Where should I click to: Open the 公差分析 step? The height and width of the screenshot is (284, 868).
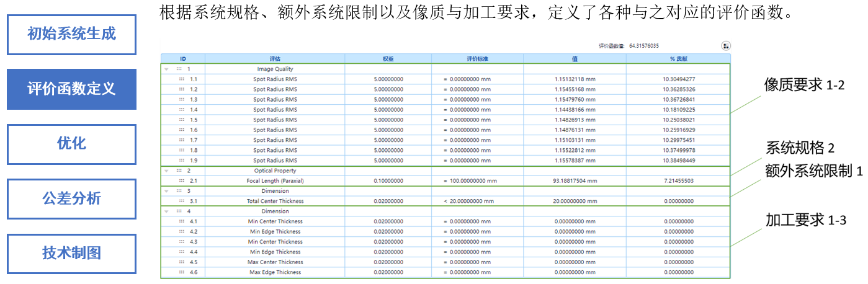(71, 199)
